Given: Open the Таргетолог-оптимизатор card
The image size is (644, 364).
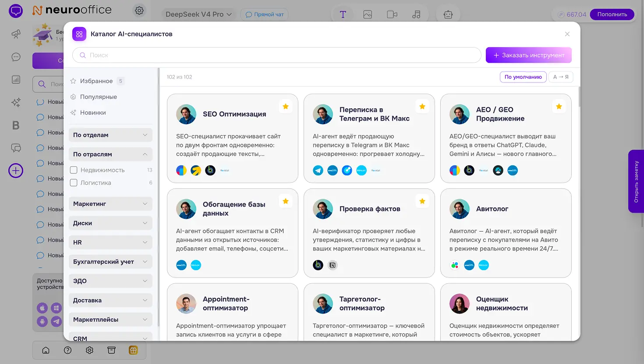Looking at the screenshot, I should click(369, 312).
